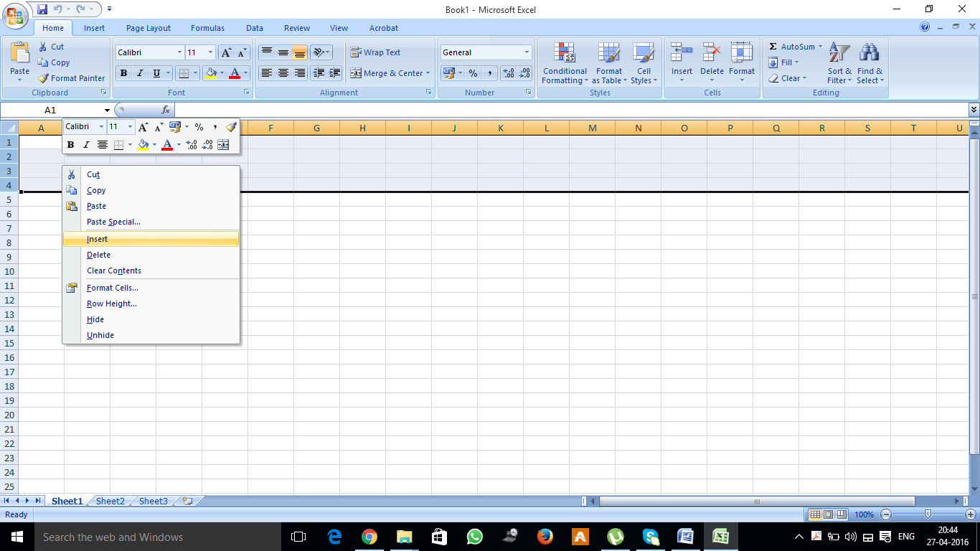980x551 pixels.
Task: Click the Paste clipboard icon in ribbon
Action: coord(20,53)
